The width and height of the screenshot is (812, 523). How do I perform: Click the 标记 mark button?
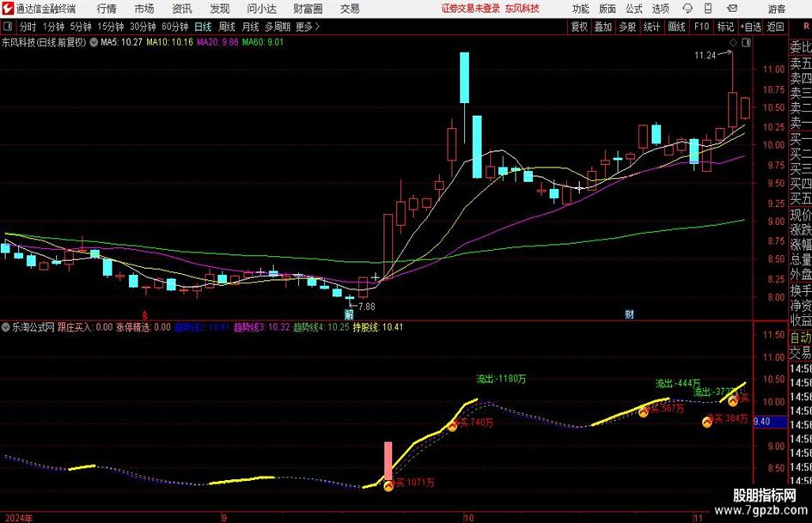pos(725,27)
